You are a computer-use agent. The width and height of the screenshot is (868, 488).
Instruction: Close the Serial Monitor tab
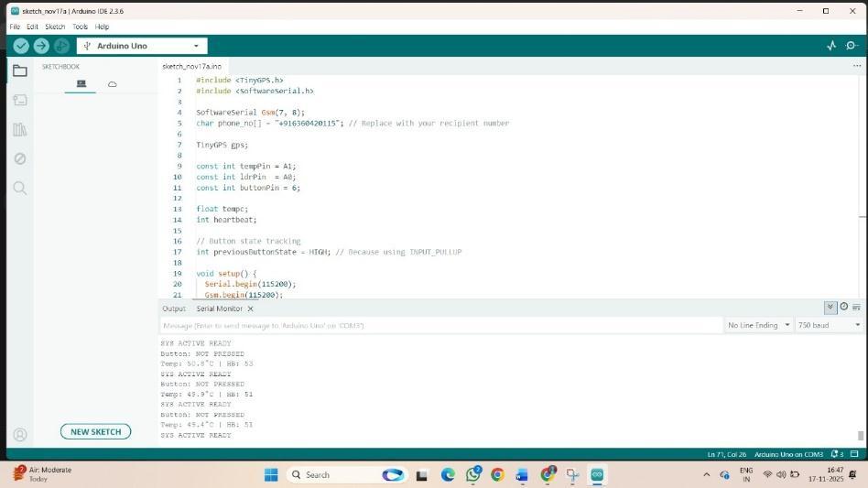click(x=250, y=309)
